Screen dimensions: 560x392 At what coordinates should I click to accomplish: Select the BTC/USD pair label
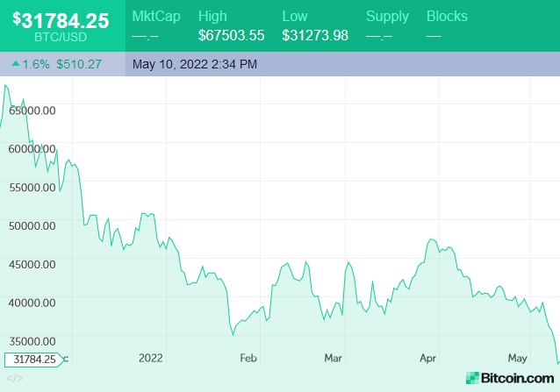61,38
